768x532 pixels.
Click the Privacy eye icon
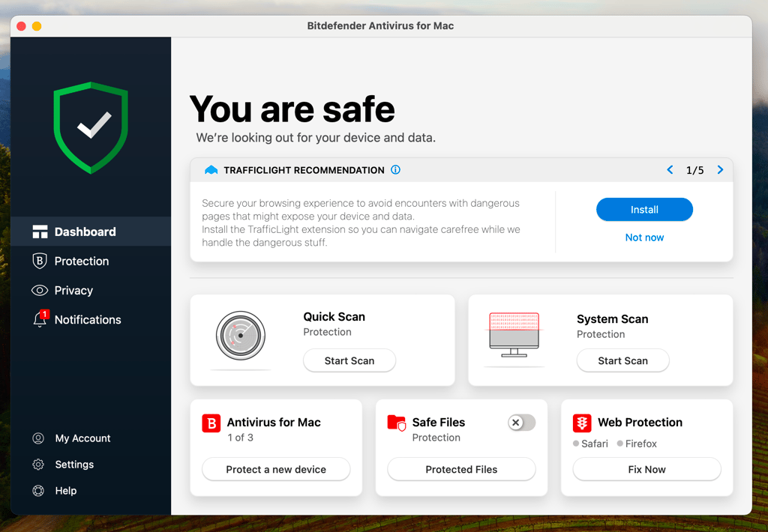pyautogui.click(x=40, y=290)
